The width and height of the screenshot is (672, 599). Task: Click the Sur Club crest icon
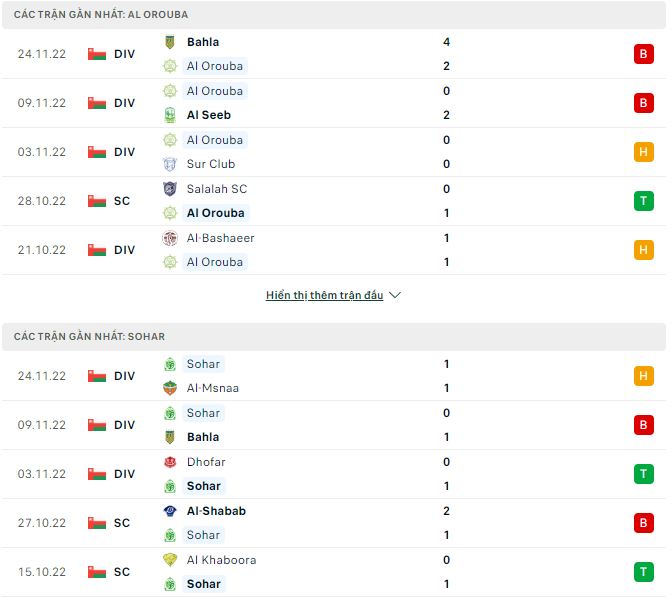pos(169,164)
